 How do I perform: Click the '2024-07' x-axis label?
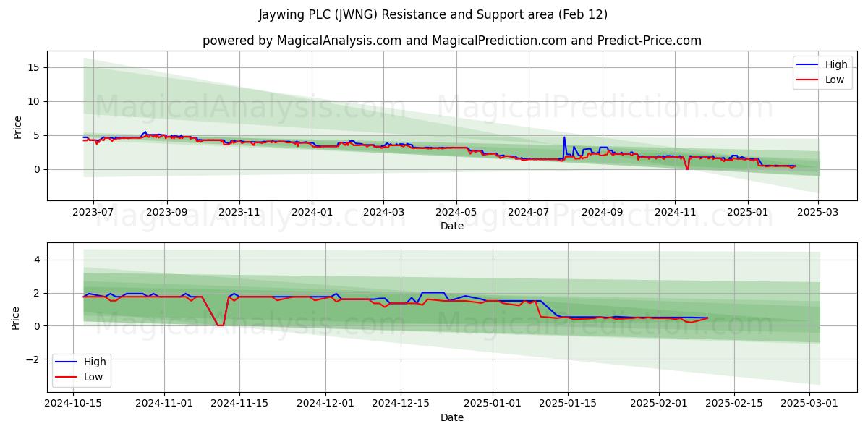(528, 213)
